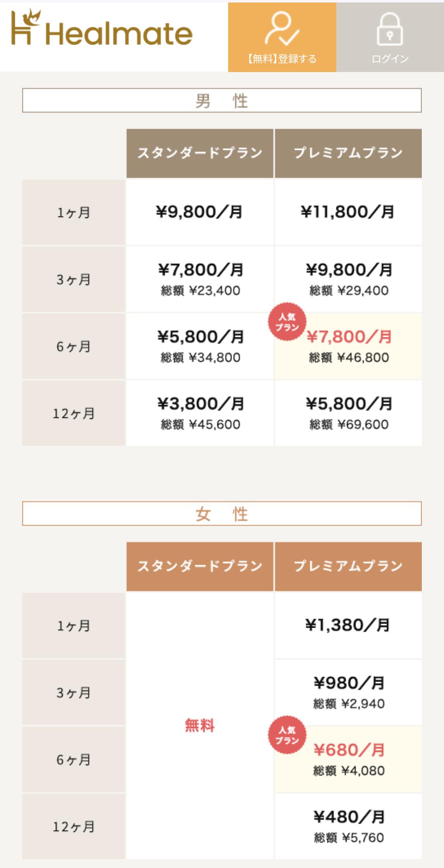Click the free registration person-check icon

282,28
